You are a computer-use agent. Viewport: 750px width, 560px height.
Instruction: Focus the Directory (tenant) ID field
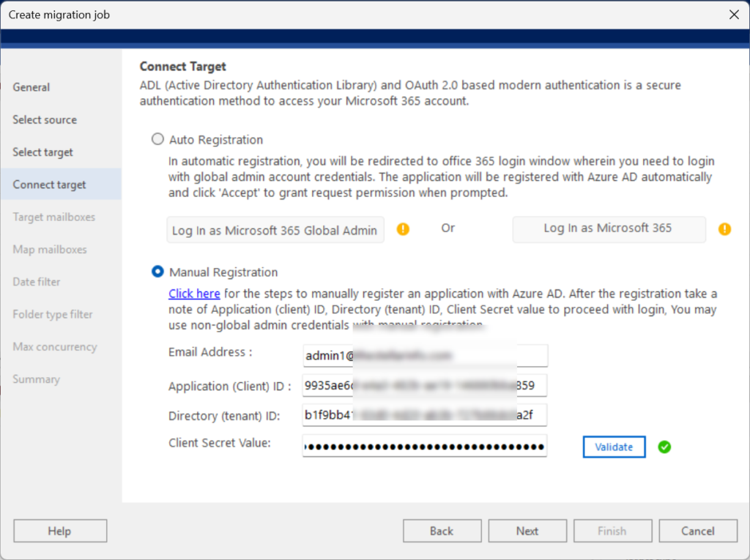(425, 415)
